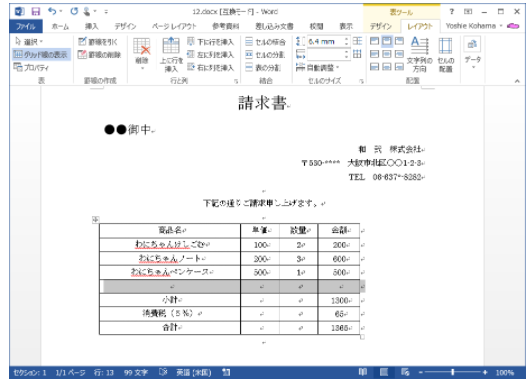The width and height of the screenshot is (528, 388).
Task: Click the Save icon in quick access toolbar
Action: pyautogui.click(x=35, y=12)
